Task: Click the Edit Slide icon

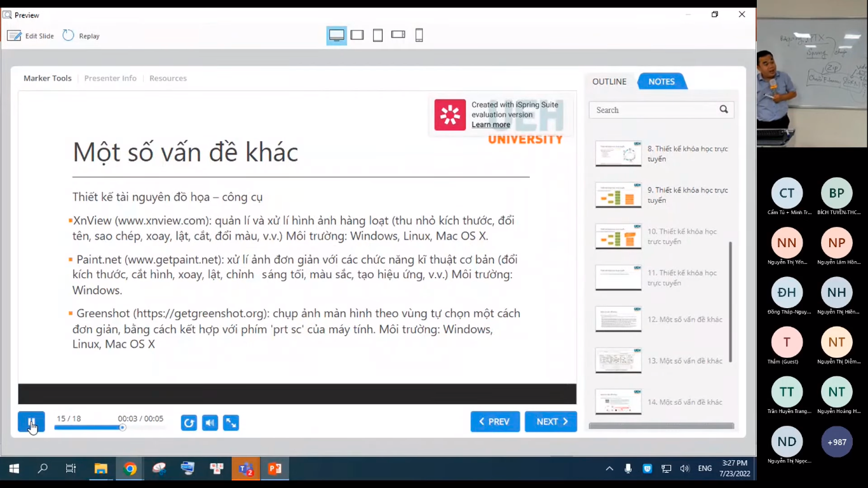Action: [14, 36]
